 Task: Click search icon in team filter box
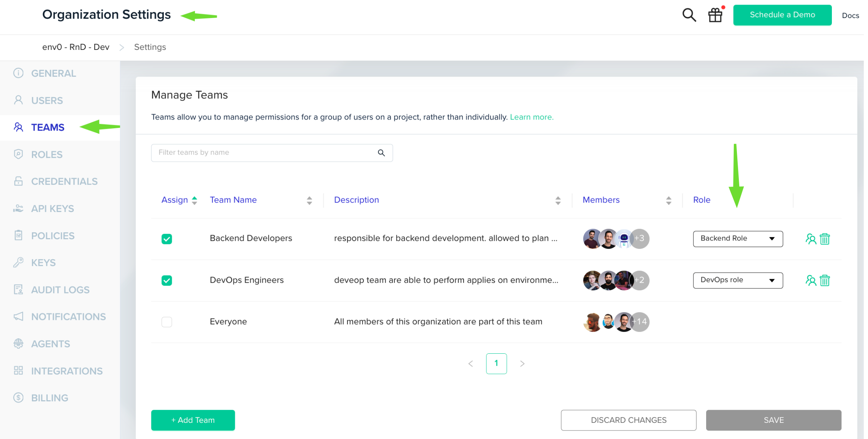click(x=381, y=153)
